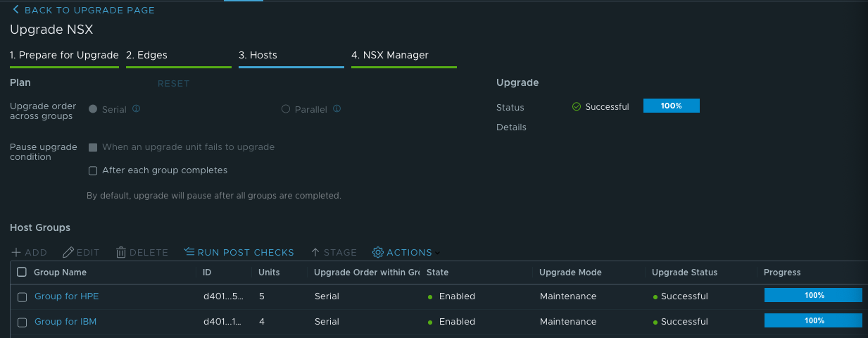
Task: Check the Group for IBM row checkbox
Action: 22,323
